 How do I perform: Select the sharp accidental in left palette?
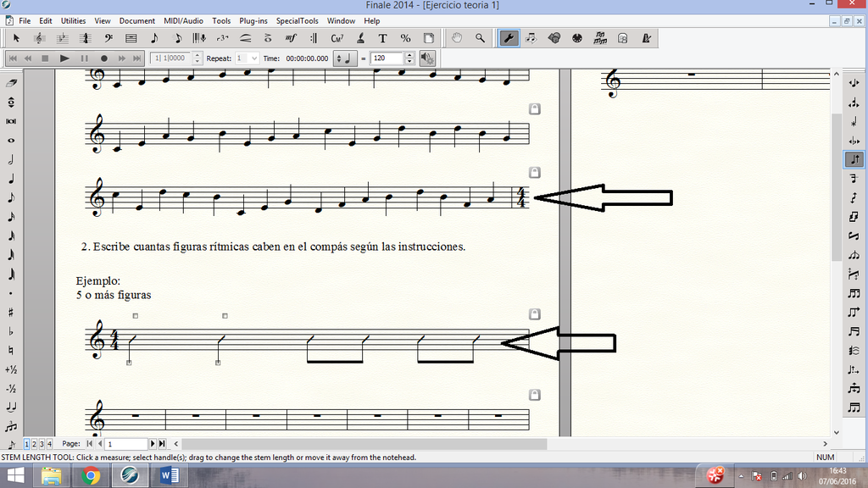tap(11, 312)
